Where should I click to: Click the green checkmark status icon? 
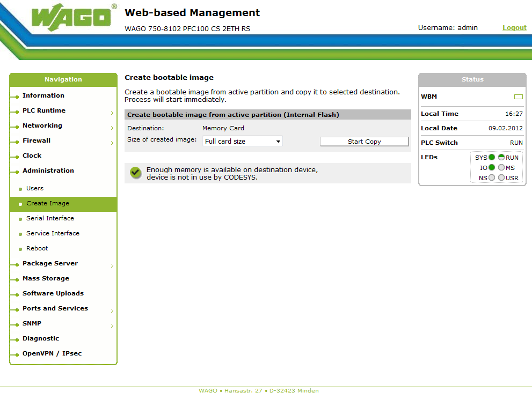pyautogui.click(x=135, y=173)
